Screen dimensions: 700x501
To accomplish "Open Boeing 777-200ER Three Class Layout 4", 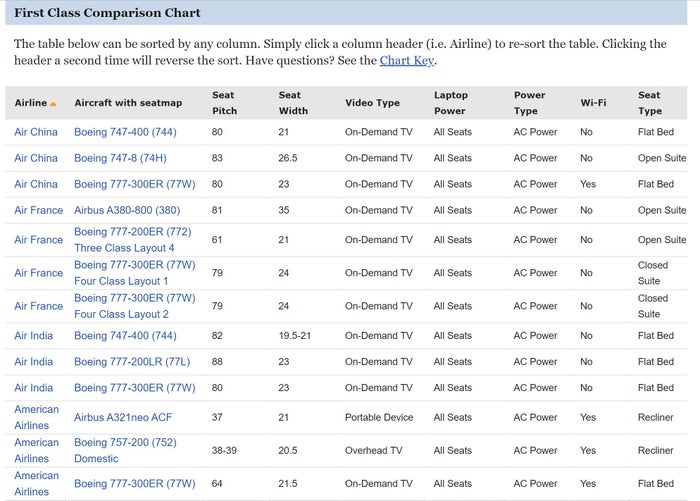I will tap(133, 240).
